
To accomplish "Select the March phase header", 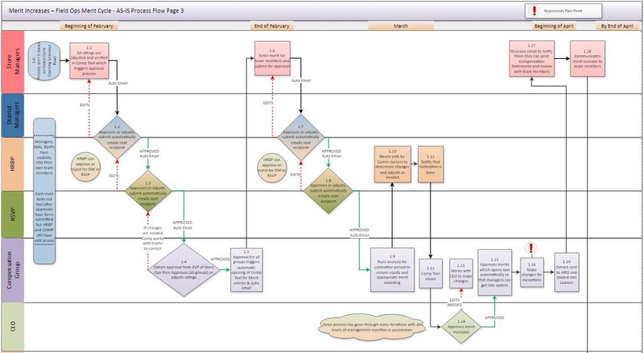I will point(400,26).
